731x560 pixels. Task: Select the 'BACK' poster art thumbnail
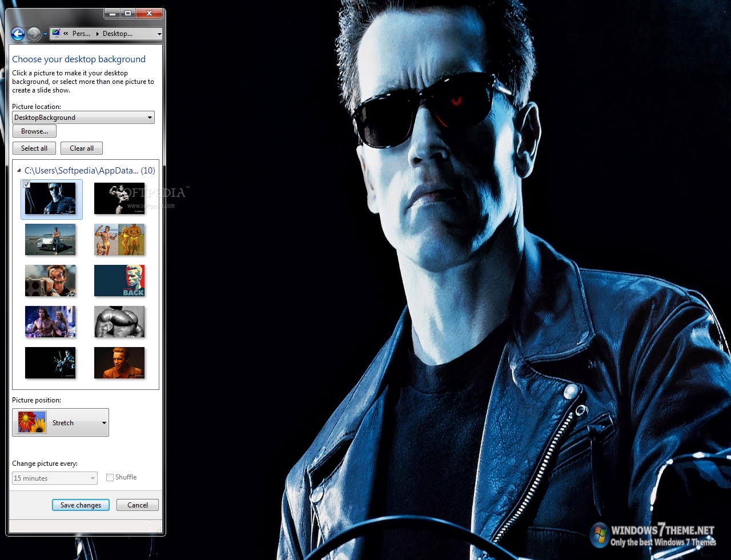119,281
